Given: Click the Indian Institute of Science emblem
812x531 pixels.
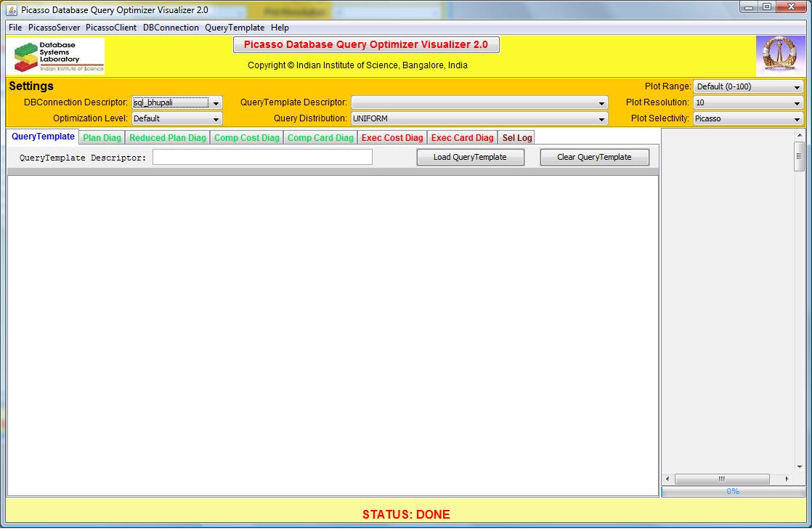Looking at the screenshot, I should point(781,56).
